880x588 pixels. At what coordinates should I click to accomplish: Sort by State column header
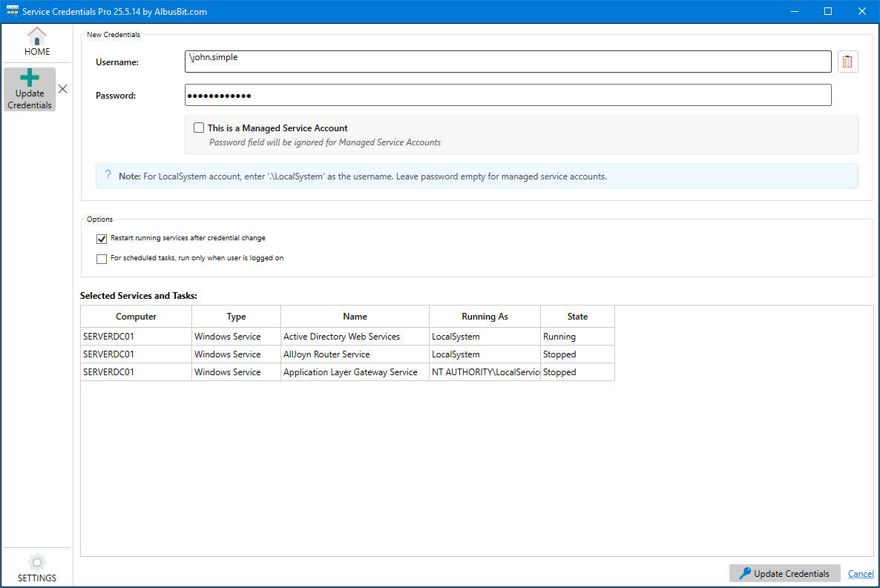click(x=577, y=317)
